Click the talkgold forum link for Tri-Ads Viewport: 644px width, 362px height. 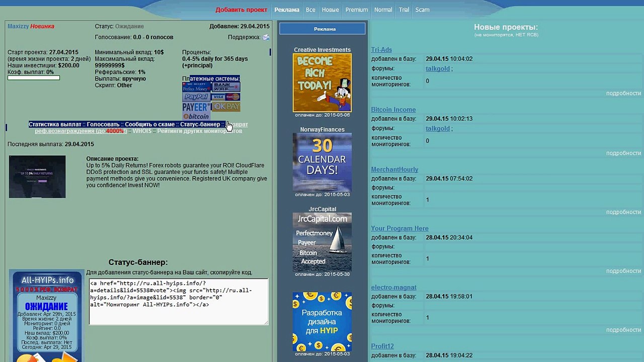coord(438,68)
